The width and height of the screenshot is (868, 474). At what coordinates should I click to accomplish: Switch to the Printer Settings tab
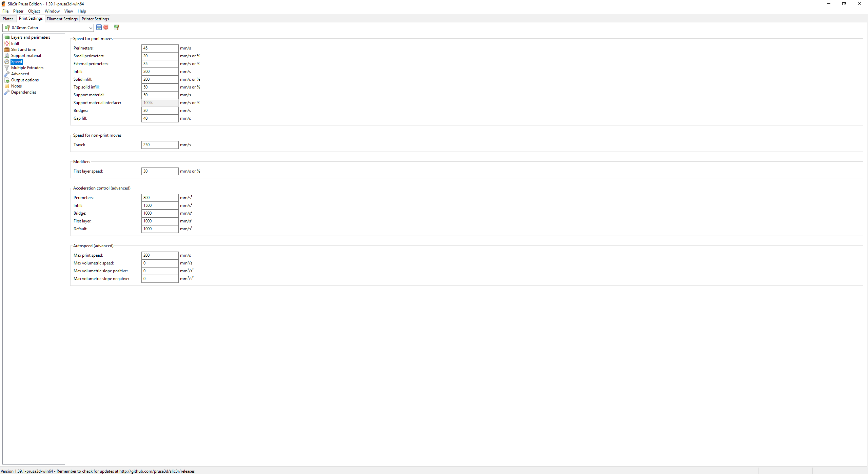[95, 19]
